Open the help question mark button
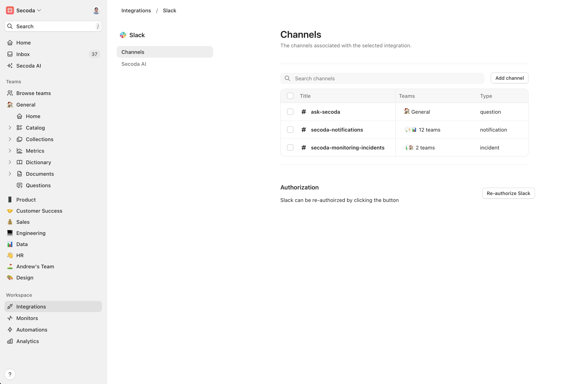This screenshot has height=384, width=588. (10, 374)
